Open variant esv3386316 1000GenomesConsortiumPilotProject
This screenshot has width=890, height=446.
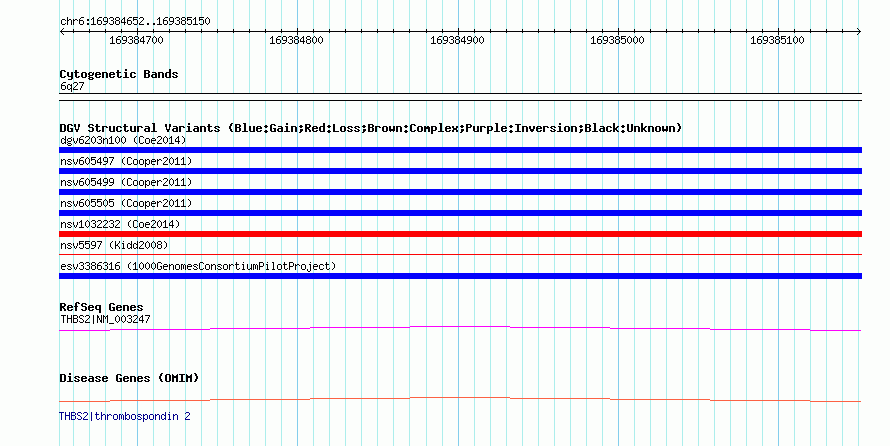coord(198,266)
